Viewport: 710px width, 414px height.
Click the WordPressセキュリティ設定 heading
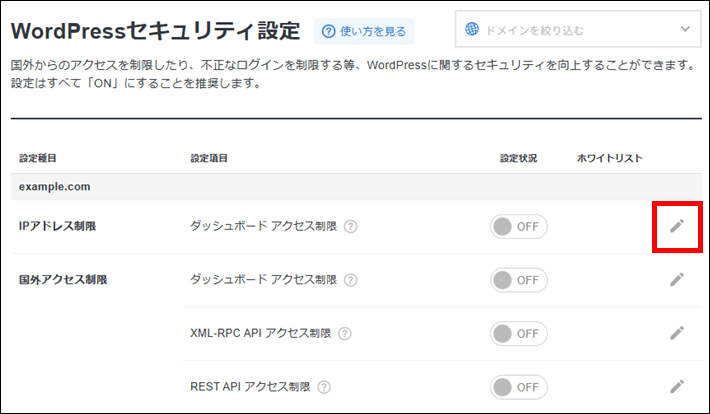pos(155,31)
